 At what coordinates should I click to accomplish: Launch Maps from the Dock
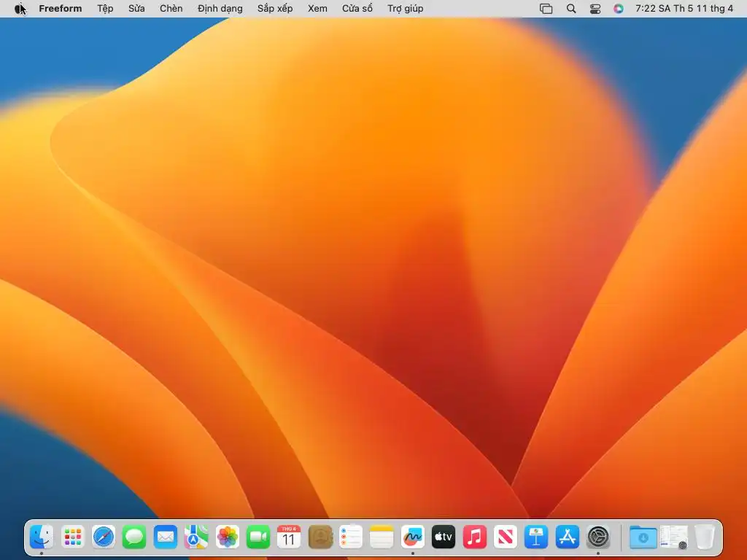[x=196, y=537]
